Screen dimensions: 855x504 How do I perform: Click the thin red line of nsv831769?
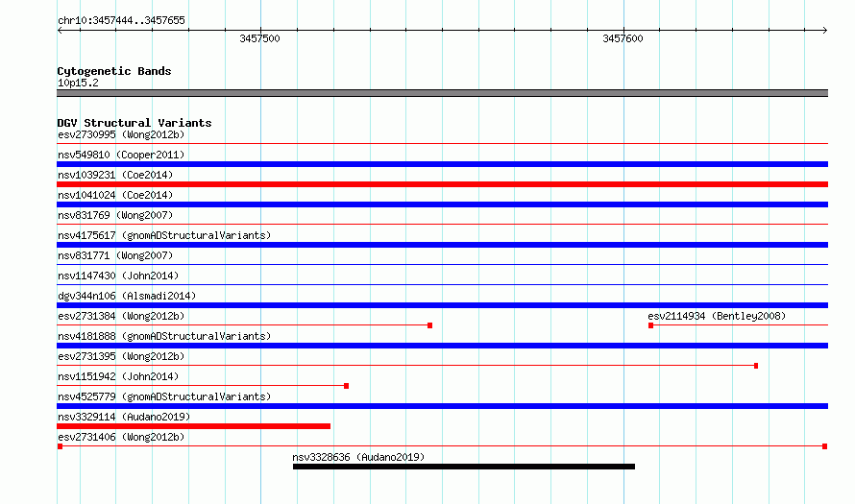point(442,225)
